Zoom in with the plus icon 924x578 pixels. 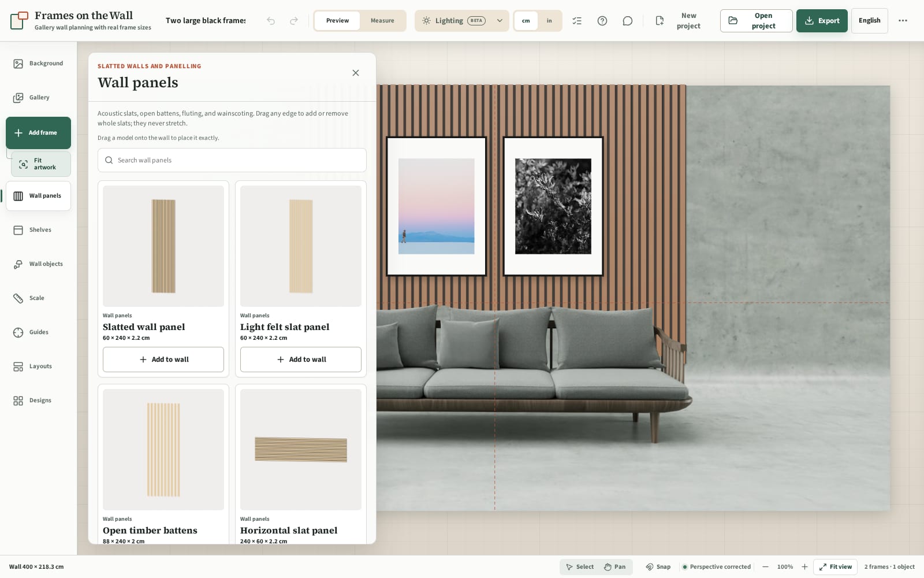804,567
